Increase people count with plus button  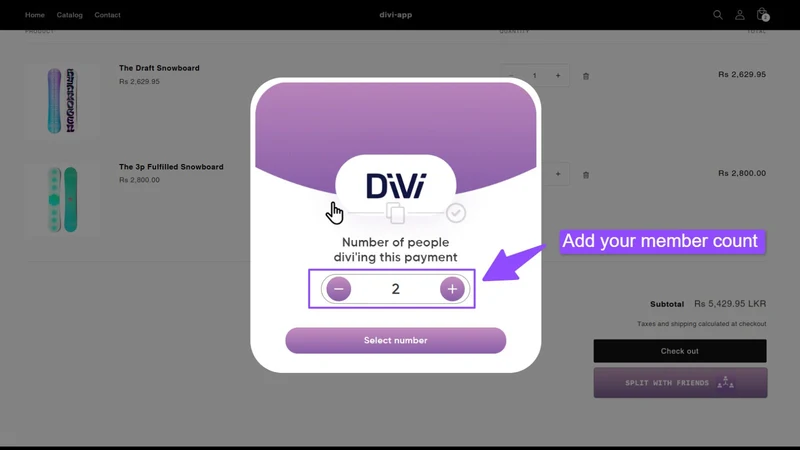452,289
